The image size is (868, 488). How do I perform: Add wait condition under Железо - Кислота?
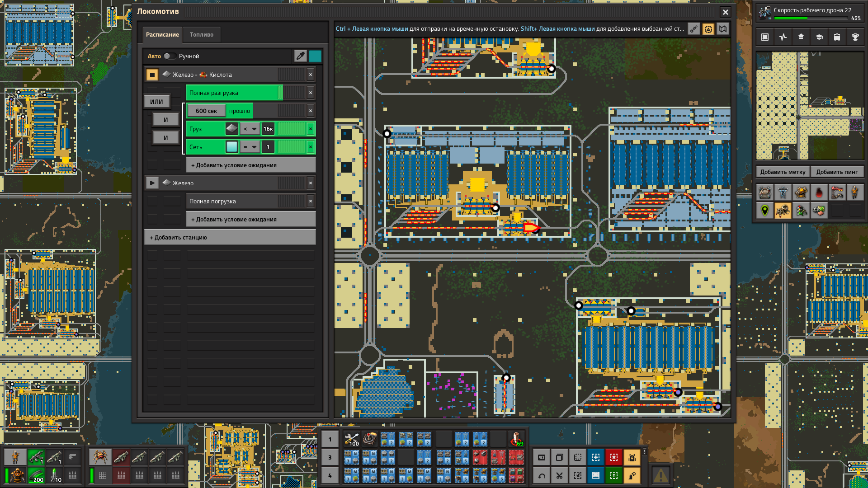pyautogui.click(x=251, y=165)
